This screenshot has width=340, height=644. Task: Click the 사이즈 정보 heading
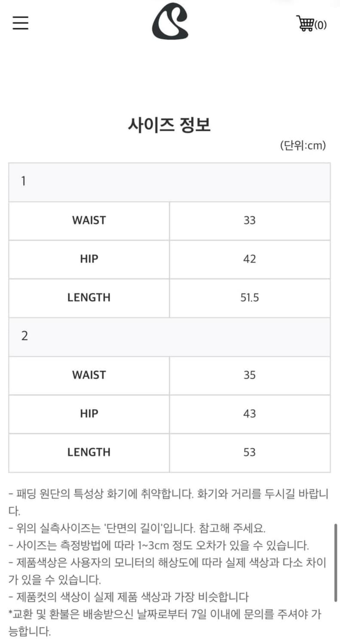(169, 125)
